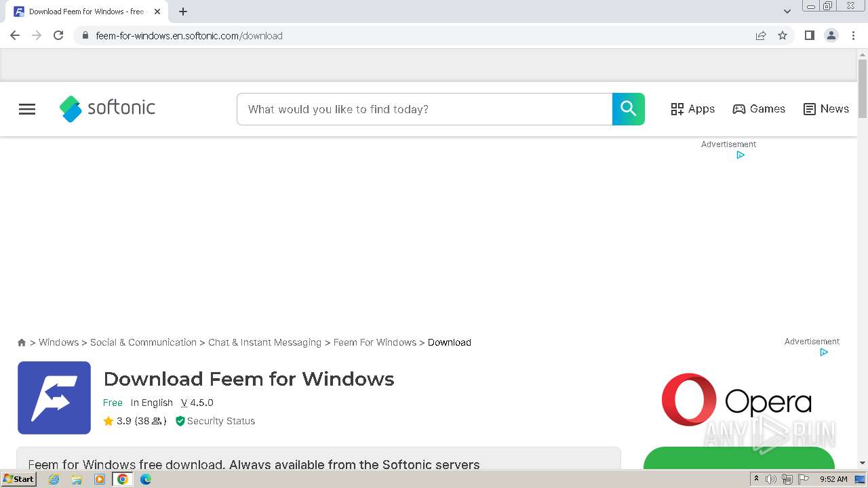This screenshot has width=868, height=488.
Task: Reload the current page
Action: [x=58, y=35]
